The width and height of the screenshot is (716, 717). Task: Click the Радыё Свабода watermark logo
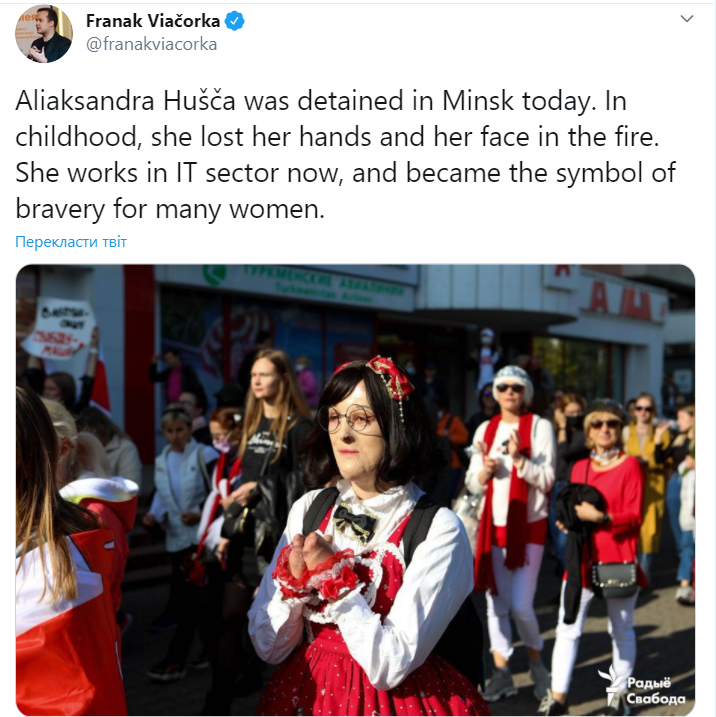tap(642, 689)
